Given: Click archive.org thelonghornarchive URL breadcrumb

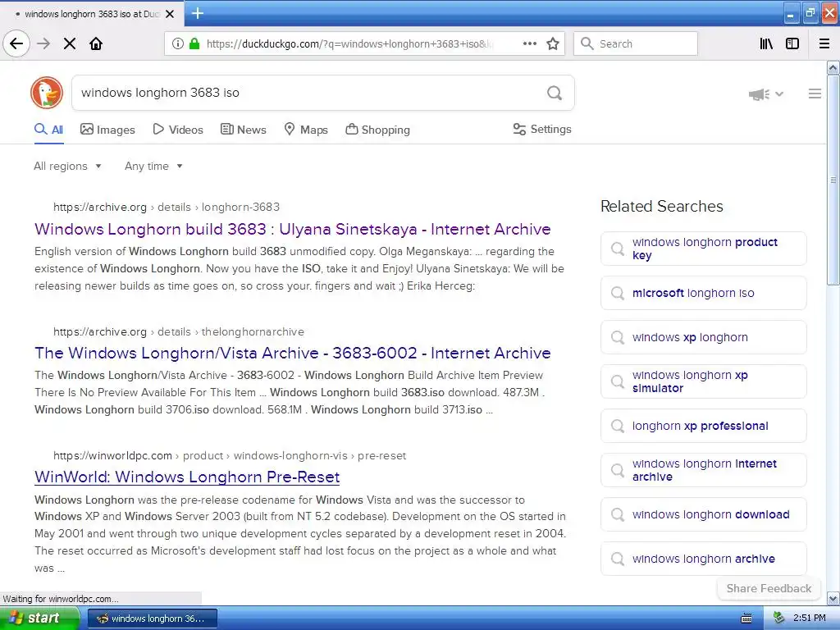Looking at the screenshot, I should pyautogui.click(x=178, y=331).
